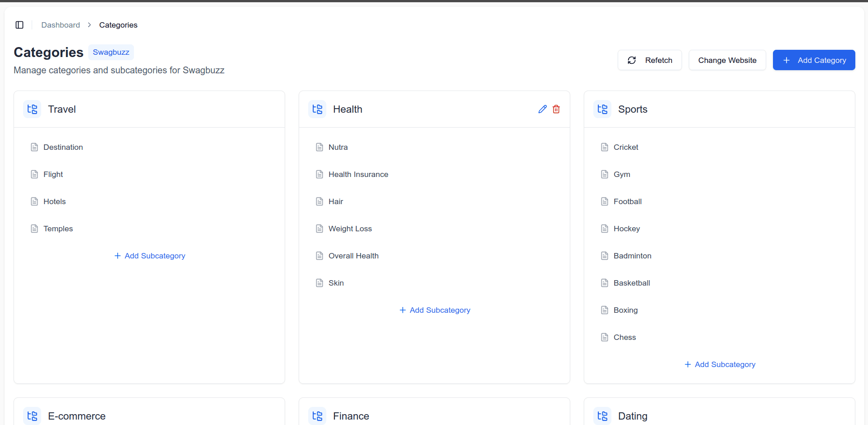Click the document icon beside Temples
Image resolution: width=868 pixels, height=425 pixels.
click(34, 229)
